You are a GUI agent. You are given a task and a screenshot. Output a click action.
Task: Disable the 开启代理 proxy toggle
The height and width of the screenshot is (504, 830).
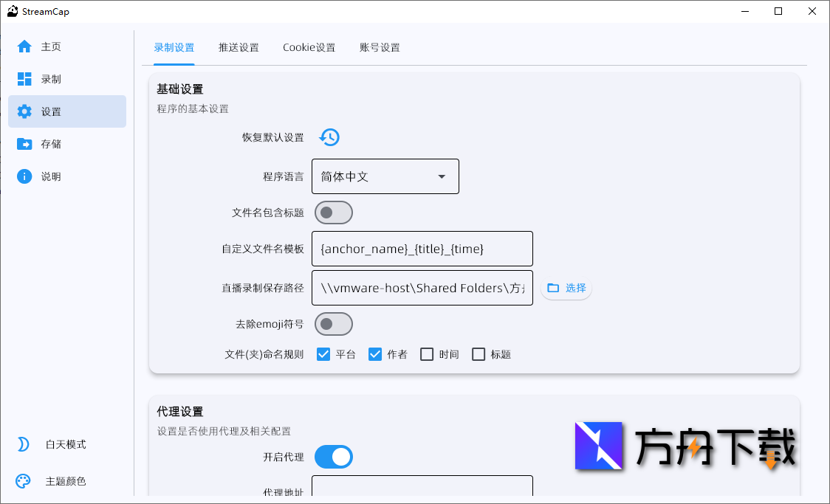pos(333,457)
